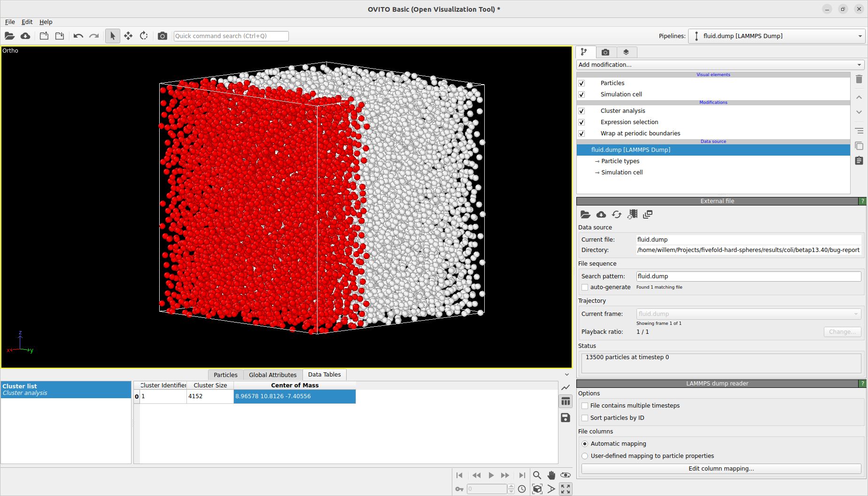Select the Rotate mode toolbar icon
868x496 pixels.
tap(144, 36)
